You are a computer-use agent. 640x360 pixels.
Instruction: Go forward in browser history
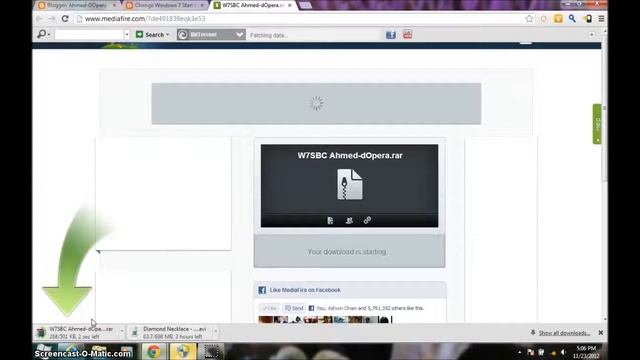tap(52, 18)
